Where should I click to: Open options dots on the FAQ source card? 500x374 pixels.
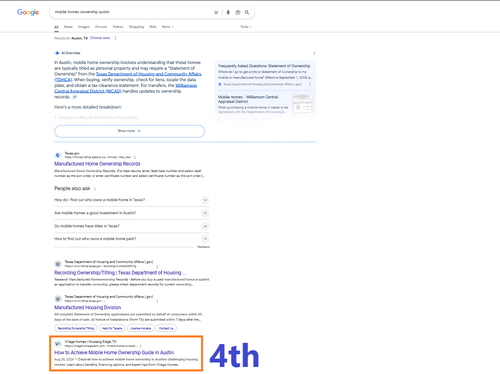[310, 84]
